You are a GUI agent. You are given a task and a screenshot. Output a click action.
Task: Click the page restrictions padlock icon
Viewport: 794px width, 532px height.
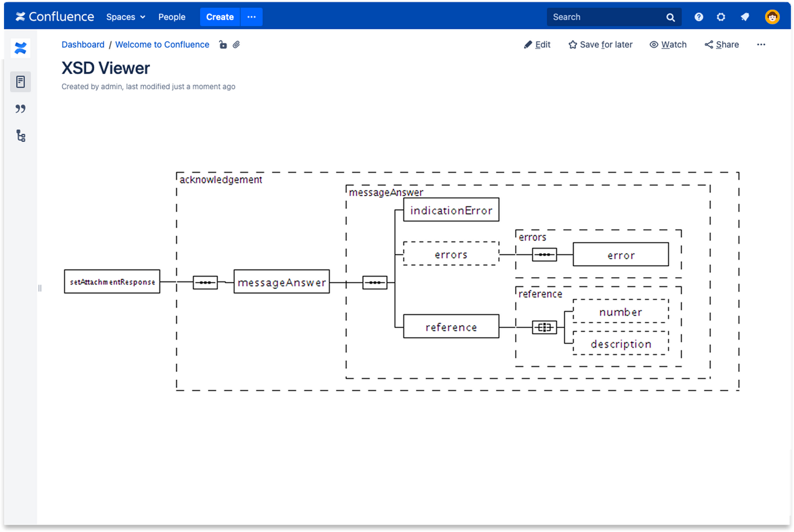pyautogui.click(x=223, y=45)
